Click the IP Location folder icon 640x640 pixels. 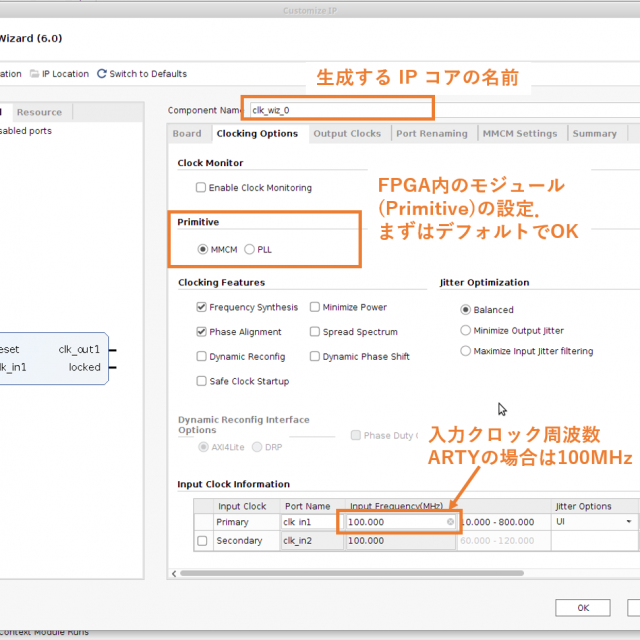pos(35,74)
